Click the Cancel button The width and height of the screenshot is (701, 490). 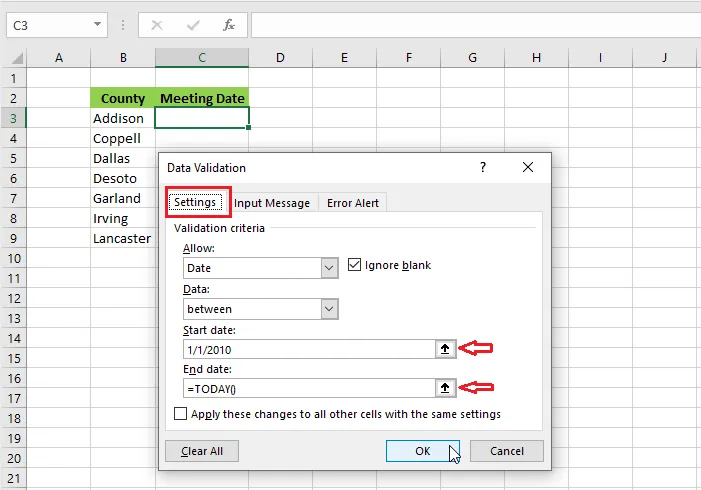point(507,451)
